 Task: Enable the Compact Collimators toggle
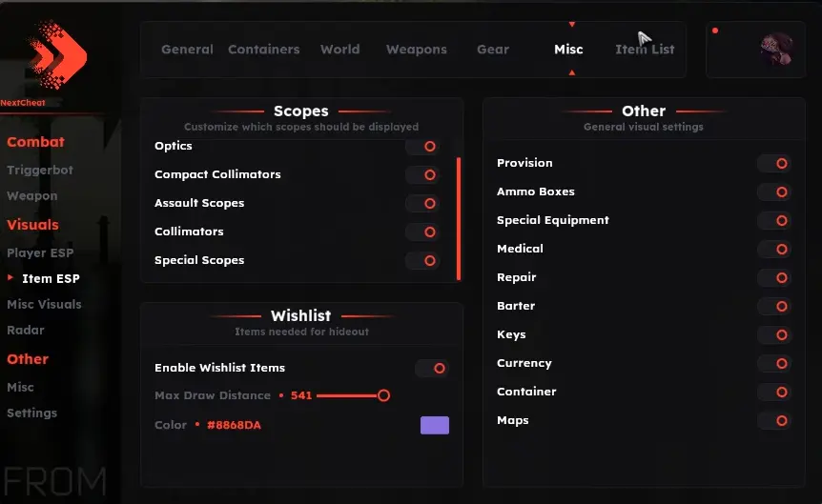click(423, 174)
